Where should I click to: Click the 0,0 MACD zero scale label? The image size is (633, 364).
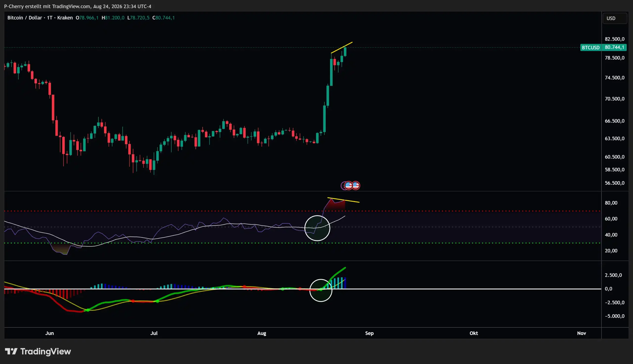609,289
